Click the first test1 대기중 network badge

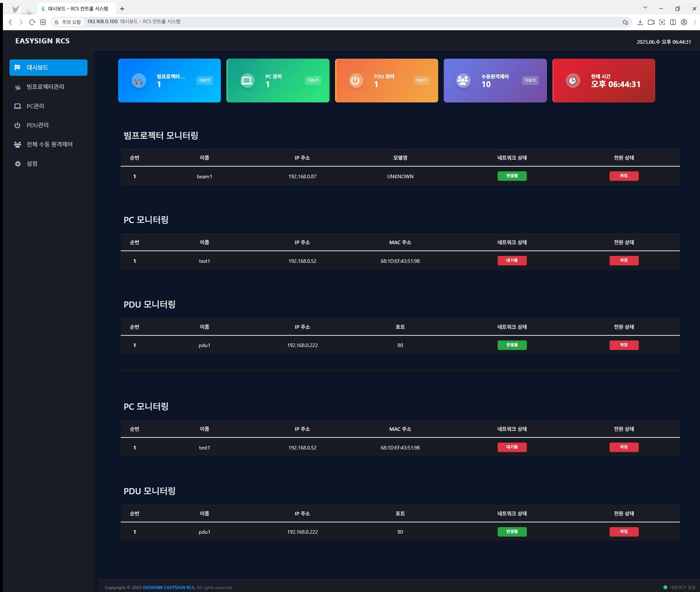coord(512,261)
